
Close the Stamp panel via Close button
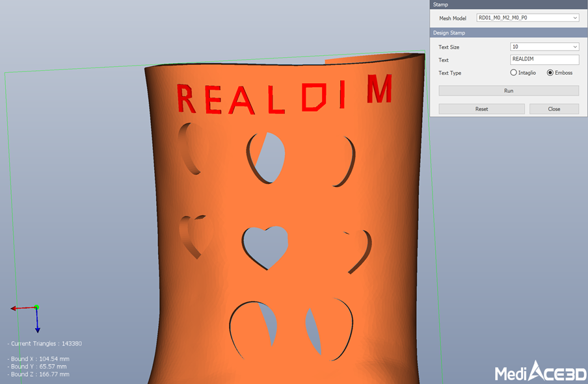(x=554, y=109)
